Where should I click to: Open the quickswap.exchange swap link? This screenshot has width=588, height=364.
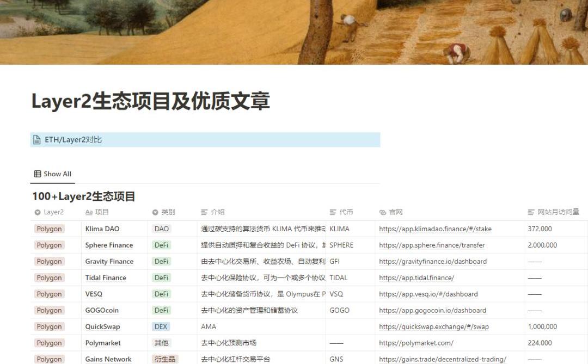click(434, 327)
